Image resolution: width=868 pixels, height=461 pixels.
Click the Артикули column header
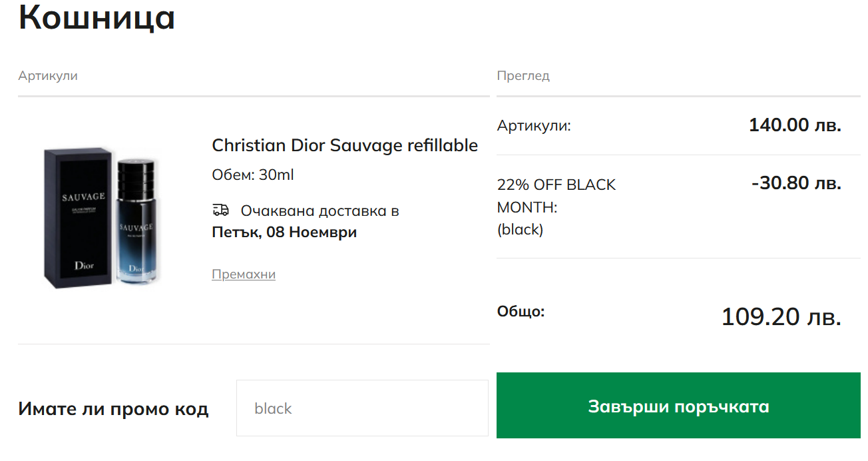point(48,76)
